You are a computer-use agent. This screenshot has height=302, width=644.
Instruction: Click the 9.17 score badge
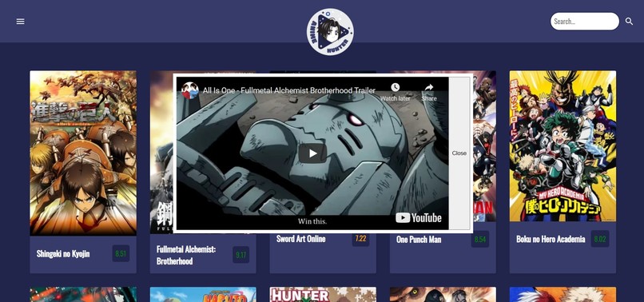tap(241, 255)
